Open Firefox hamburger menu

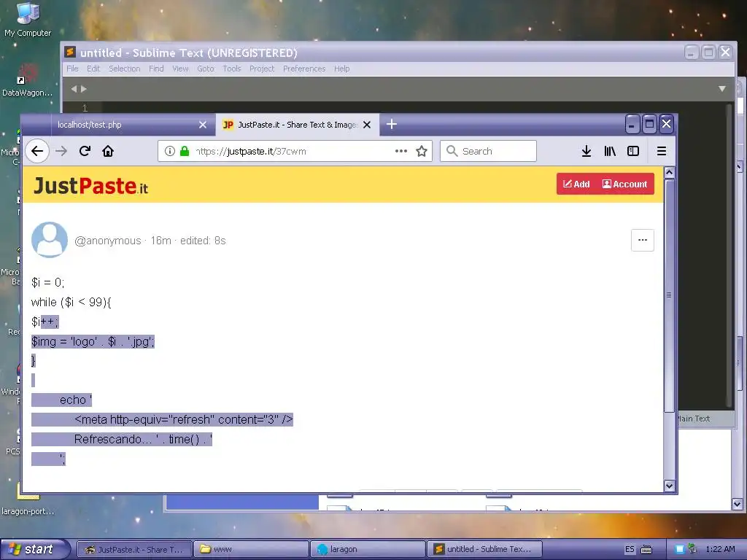(662, 152)
